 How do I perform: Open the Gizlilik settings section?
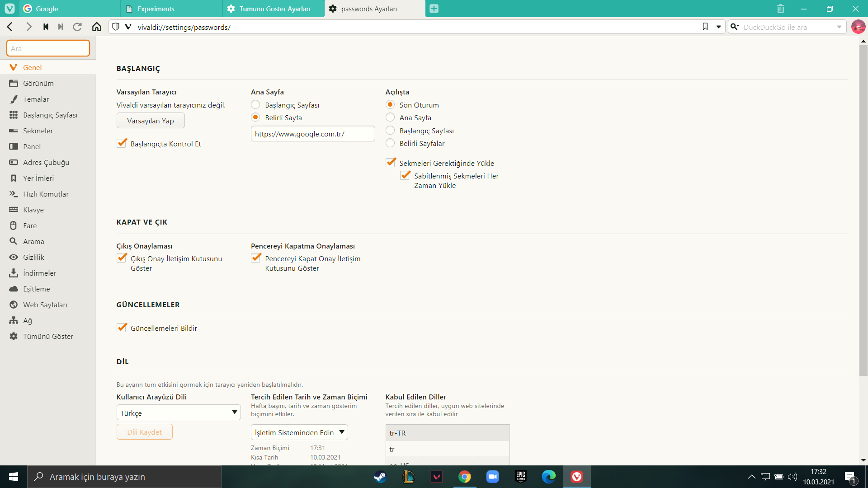pyautogui.click(x=33, y=257)
